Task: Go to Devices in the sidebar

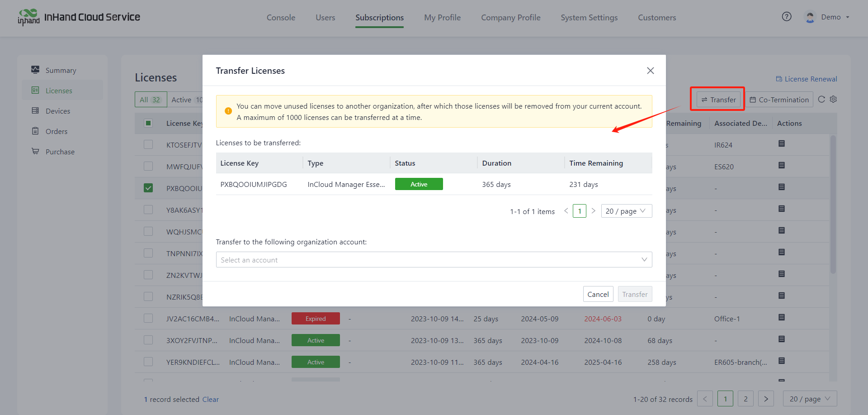Action: (x=57, y=111)
